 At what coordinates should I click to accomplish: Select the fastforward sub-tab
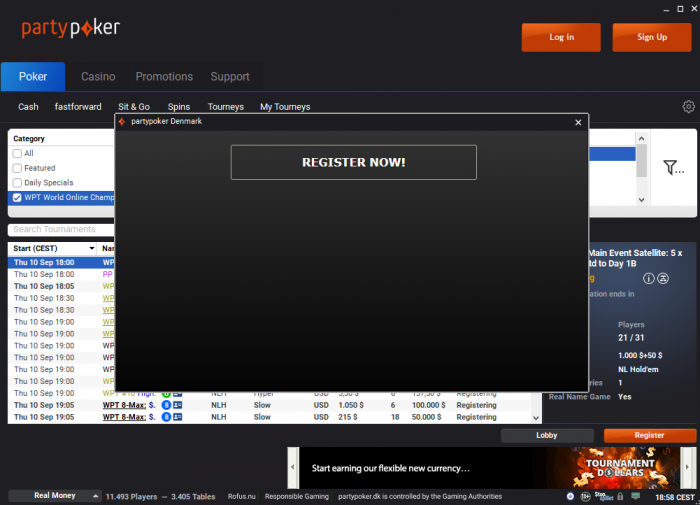[x=78, y=107]
